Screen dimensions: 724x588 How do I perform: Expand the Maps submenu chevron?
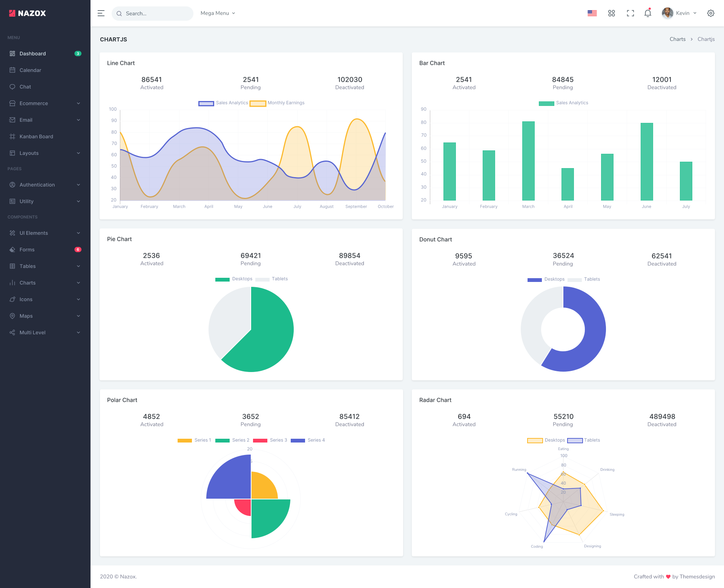tap(78, 316)
